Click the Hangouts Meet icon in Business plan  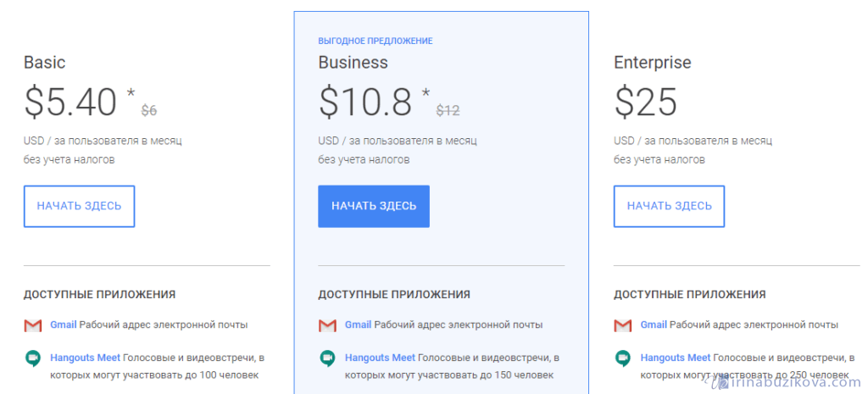click(x=328, y=358)
